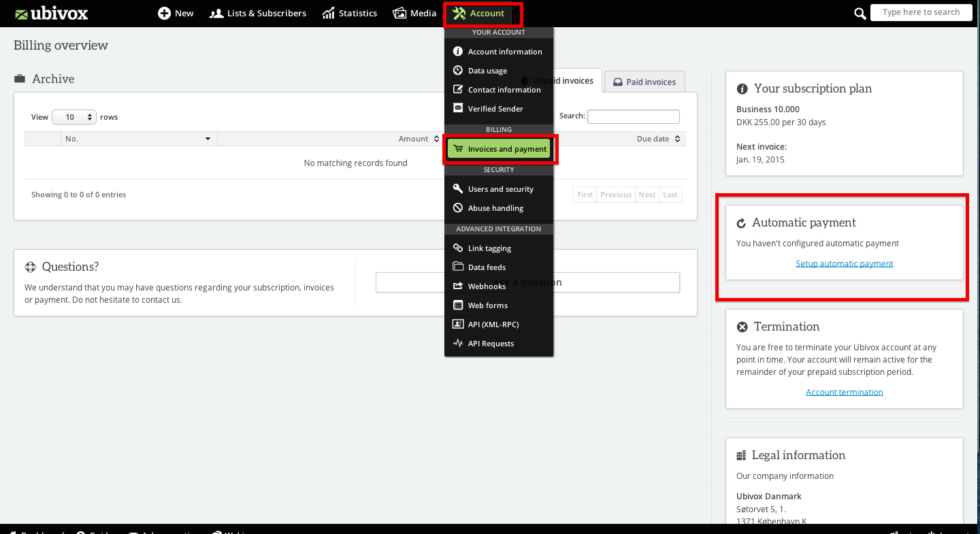Open API Requests entry
The width and height of the screenshot is (980, 534).
click(x=499, y=344)
